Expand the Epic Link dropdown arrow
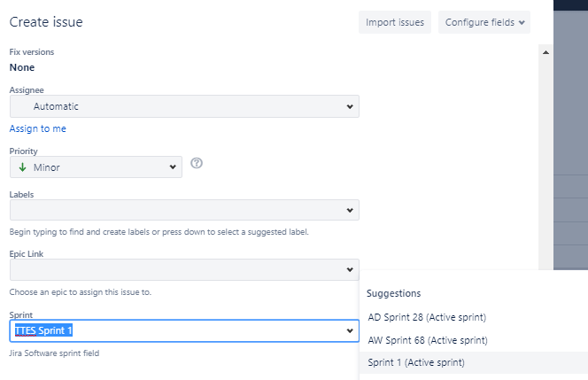The height and width of the screenshot is (380, 588). [351, 270]
